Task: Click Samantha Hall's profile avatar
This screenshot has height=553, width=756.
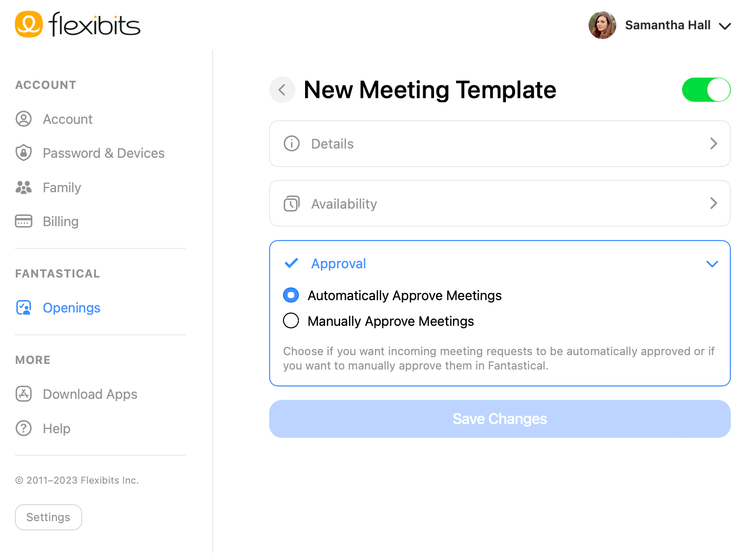Action: coord(602,25)
